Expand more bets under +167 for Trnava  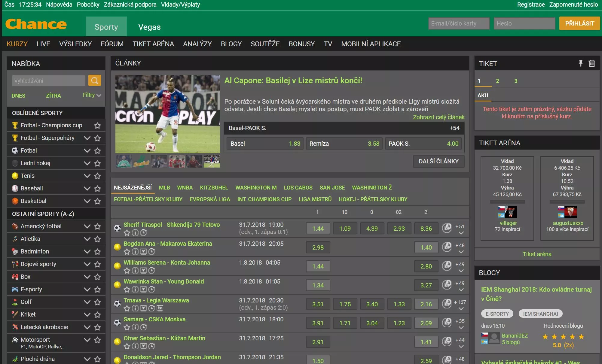pos(461,309)
